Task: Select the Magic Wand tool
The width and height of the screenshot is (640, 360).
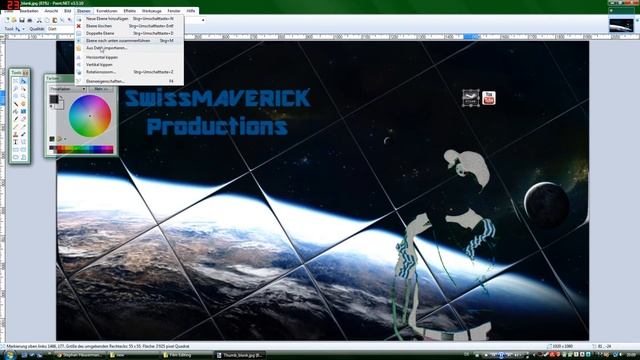Action: click(x=16, y=104)
